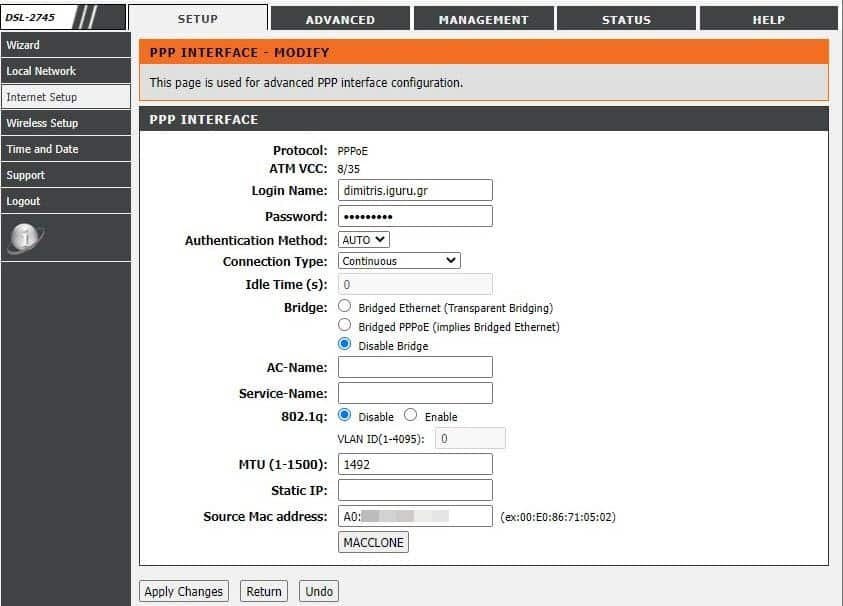Click the Apply Changes button
The width and height of the screenshot is (843, 606).
pyautogui.click(x=183, y=591)
